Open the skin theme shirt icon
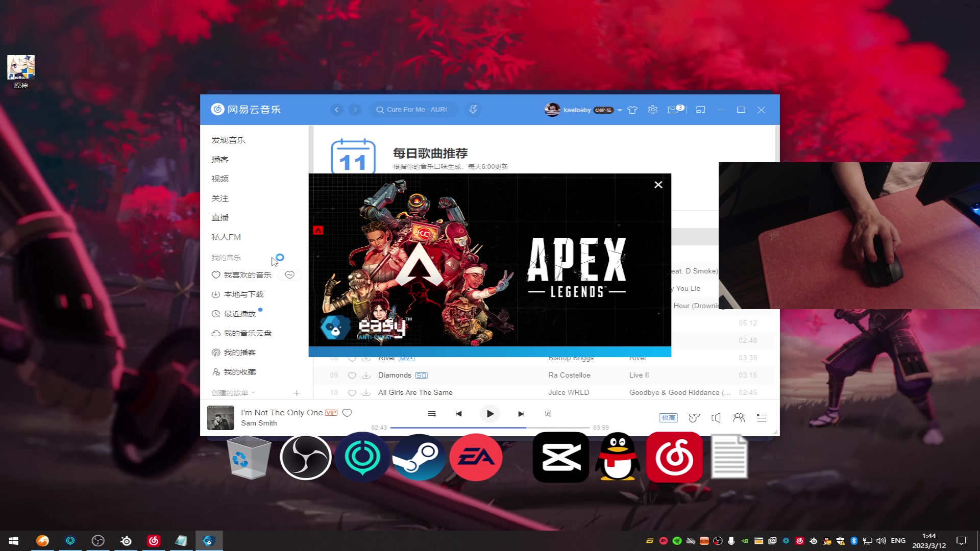The height and width of the screenshot is (551, 980). coord(632,110)
